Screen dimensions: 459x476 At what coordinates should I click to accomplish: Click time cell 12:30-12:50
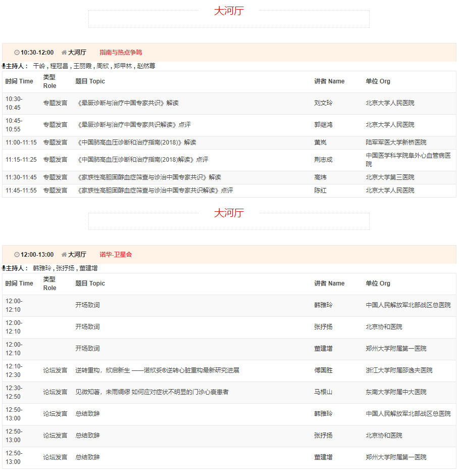coord(14,392)
